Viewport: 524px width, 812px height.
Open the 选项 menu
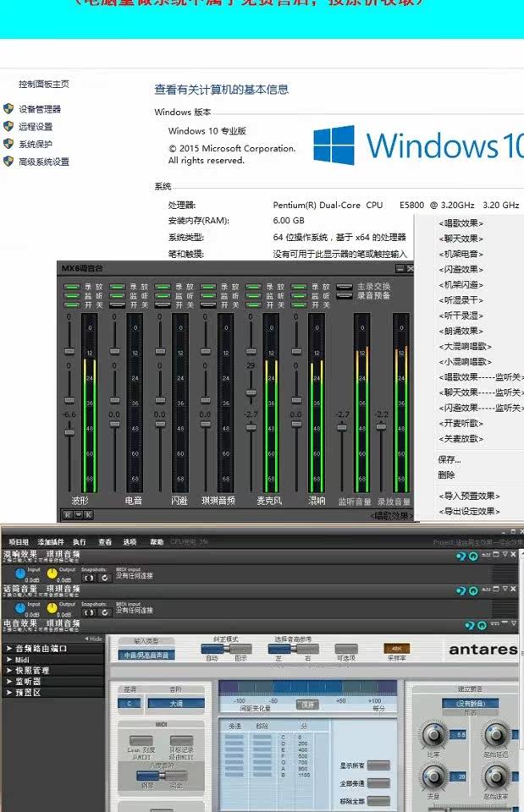coord(130,542)
